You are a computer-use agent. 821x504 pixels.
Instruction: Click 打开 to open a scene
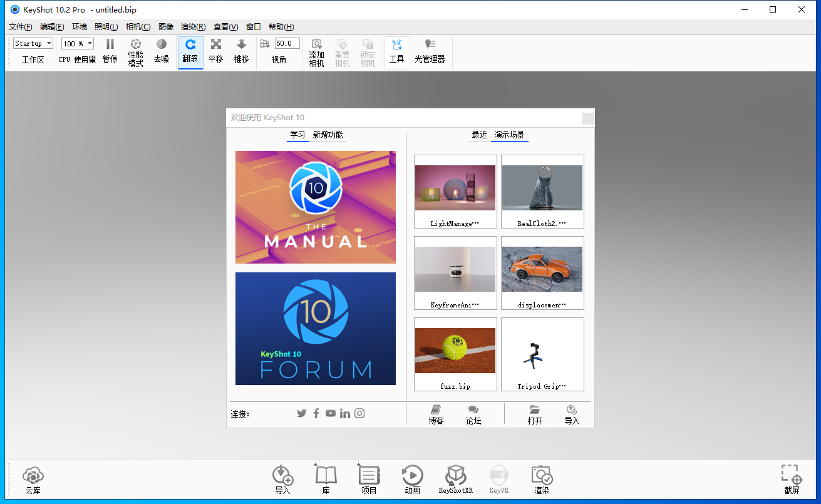tap(535, 414)
